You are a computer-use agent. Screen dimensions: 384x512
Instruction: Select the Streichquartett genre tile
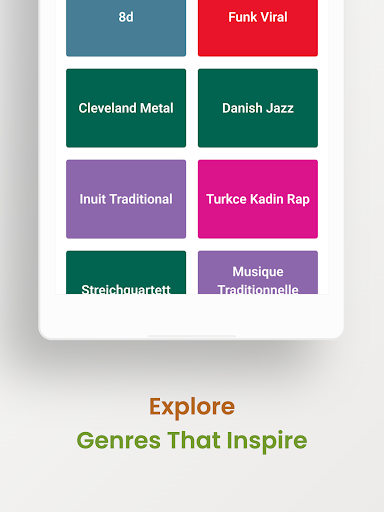126,273
